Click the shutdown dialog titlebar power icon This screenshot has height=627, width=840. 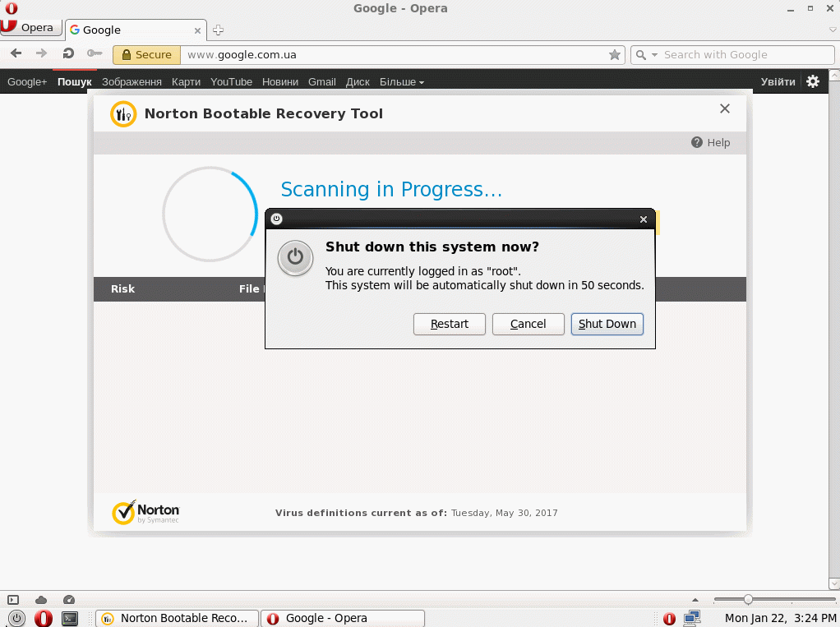pyautogui.click(x=276, y=219)
